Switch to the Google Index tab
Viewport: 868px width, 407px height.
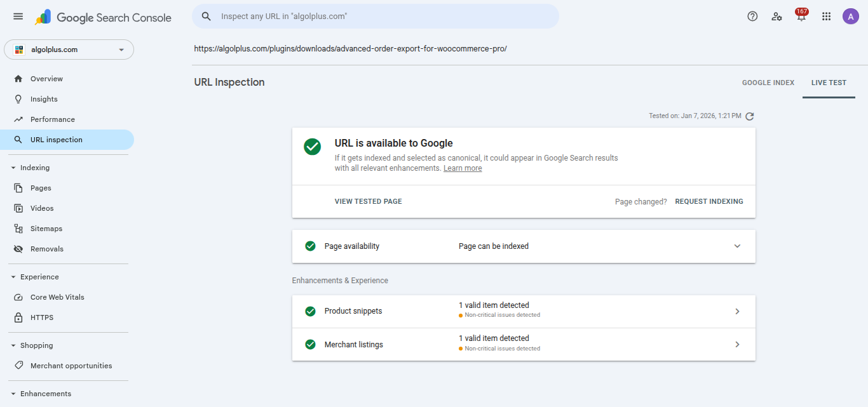pos(768,83)
